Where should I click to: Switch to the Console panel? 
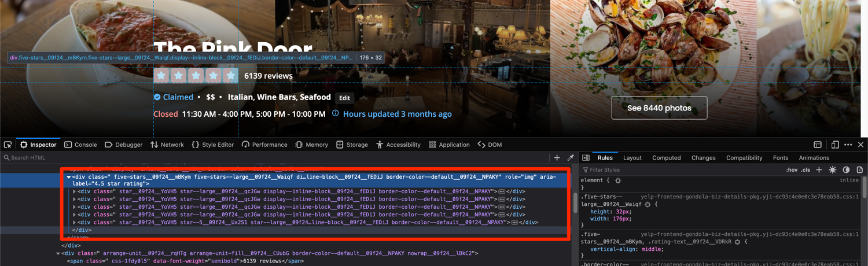tap(80, 145)
